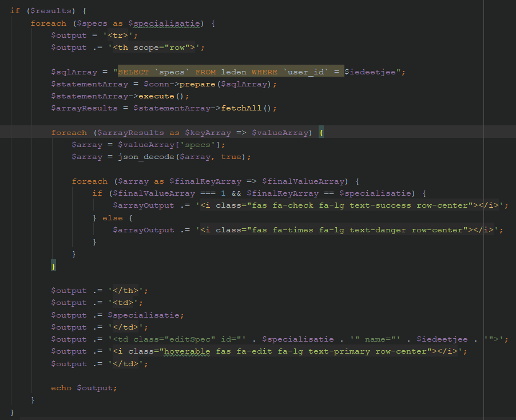
Task: Click the highlighted yellow closing brace
Action: tap(54, 266)
